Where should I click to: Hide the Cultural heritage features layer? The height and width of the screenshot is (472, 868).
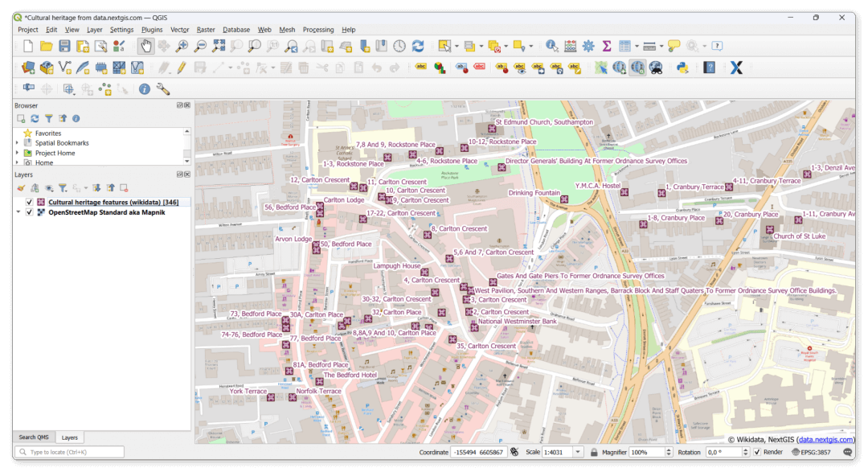30,202
